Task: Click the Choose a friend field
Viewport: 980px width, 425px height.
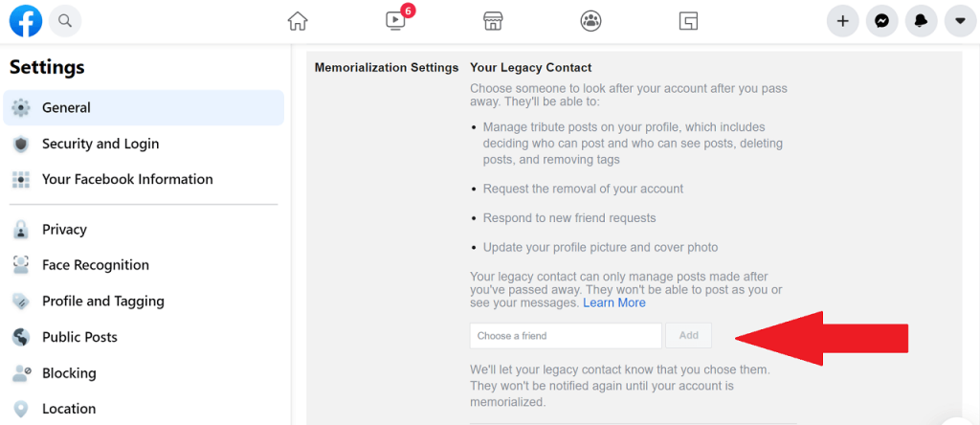Action: point(566,336)
